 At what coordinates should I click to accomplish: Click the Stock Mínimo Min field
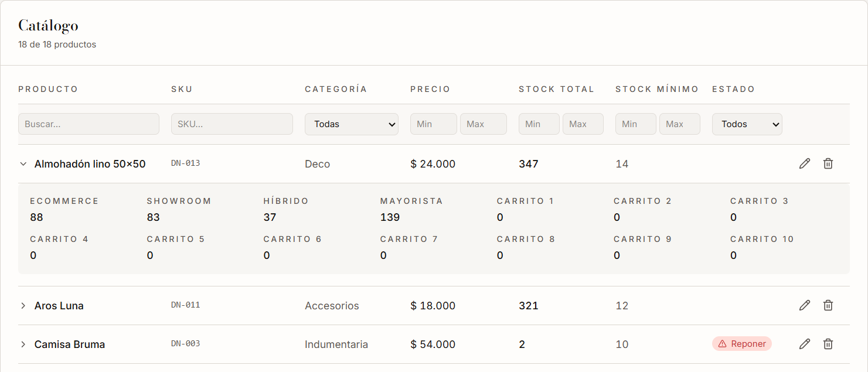pyautogui.click(x=636, y=124)
